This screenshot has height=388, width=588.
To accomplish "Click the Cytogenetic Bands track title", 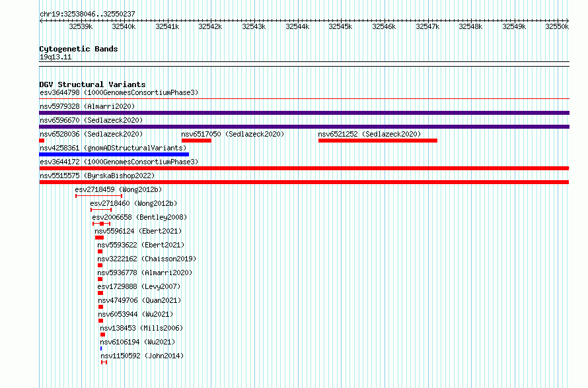I will [x=79, y=49].
